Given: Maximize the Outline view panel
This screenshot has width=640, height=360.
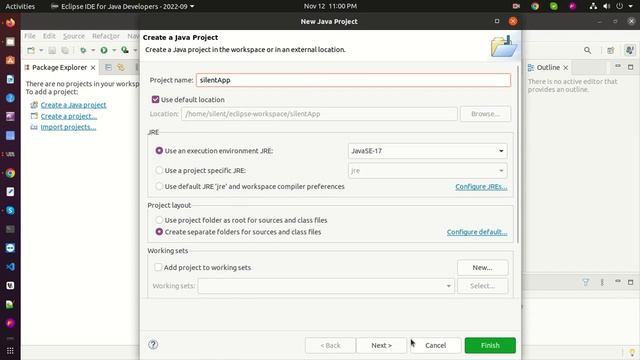Looking at the screenshot, I should tap(631, 67).
